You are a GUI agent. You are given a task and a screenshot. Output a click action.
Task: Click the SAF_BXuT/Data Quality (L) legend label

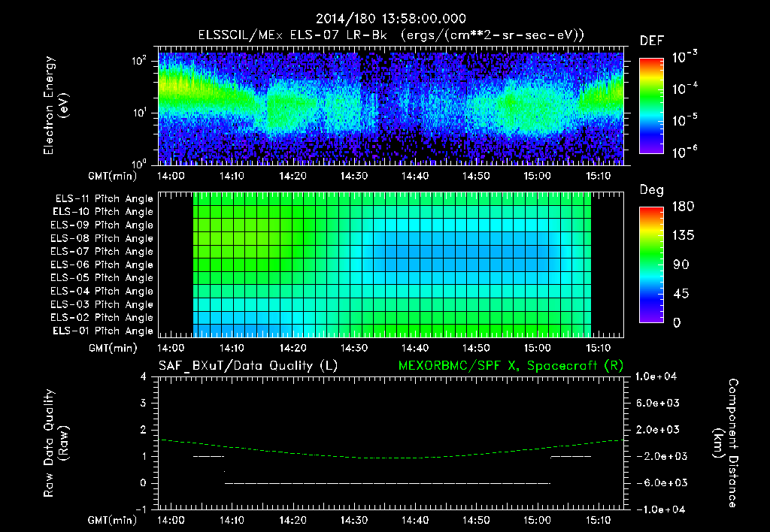tap(248, 366)
